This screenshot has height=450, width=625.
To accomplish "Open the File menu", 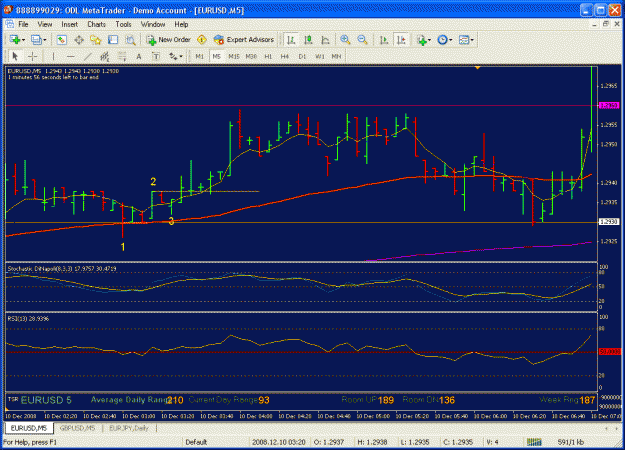I will (x=23, y=24).
